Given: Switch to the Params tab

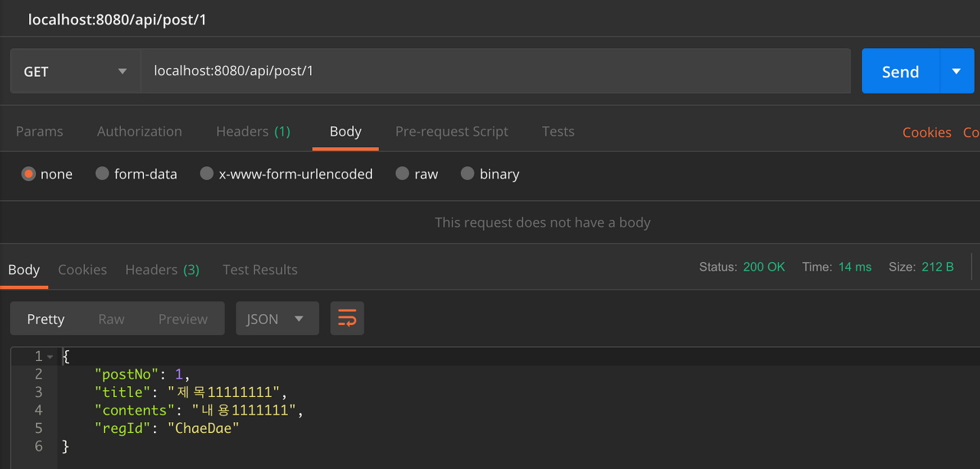Looking at the screenshot, I should [x=40, y=131].
